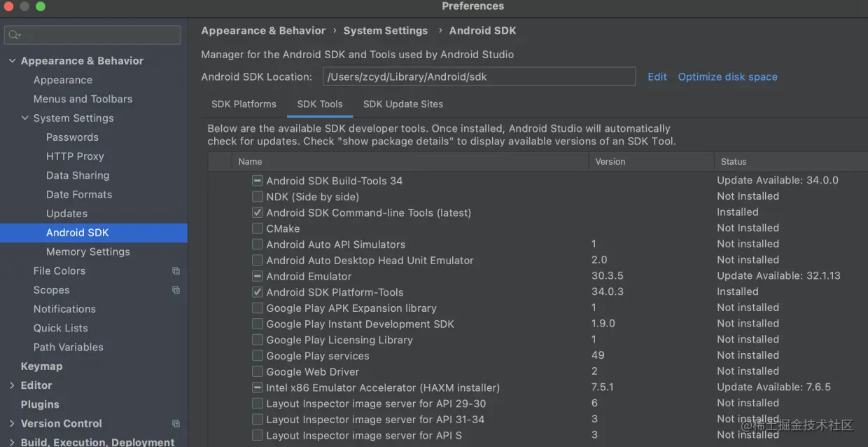Open Memory Settings page

[88, 252]
